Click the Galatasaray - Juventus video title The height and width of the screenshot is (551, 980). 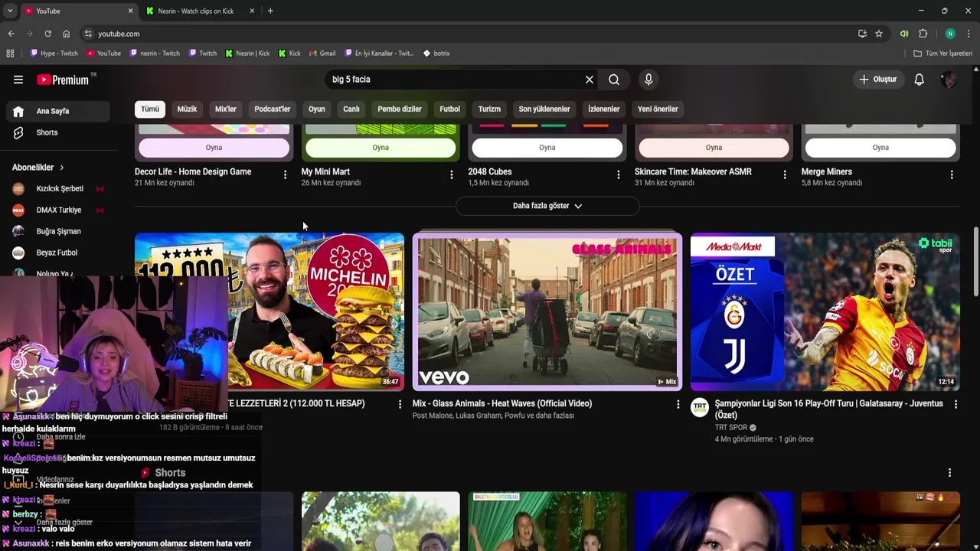[x=828, y=409]
